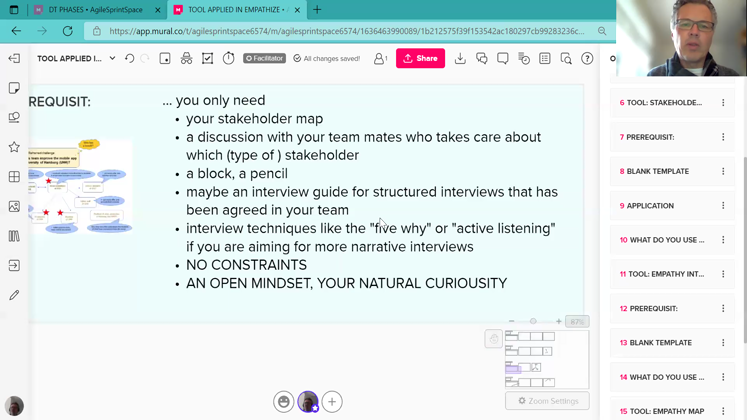Open options for 10 WHAT DO YOU USE item
This screenshot has height=420, width=747.
(723, 240)
